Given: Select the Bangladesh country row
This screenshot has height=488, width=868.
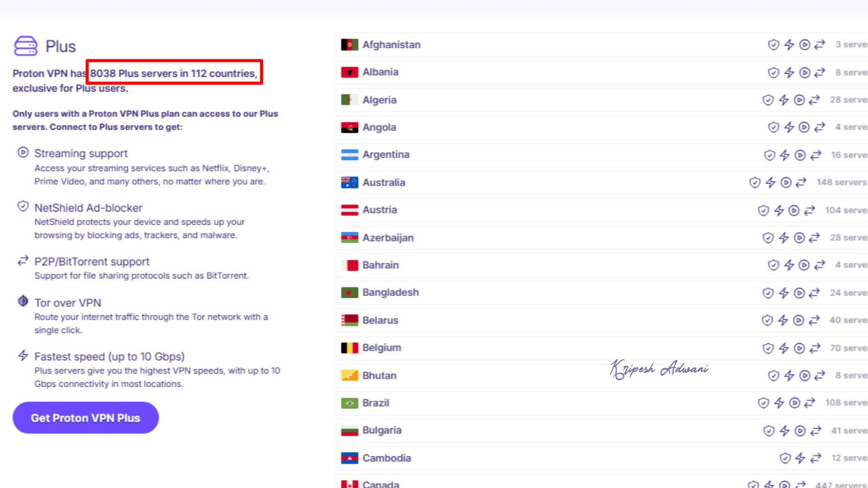Looking at the screenshot, I should [x=391, y=293].
